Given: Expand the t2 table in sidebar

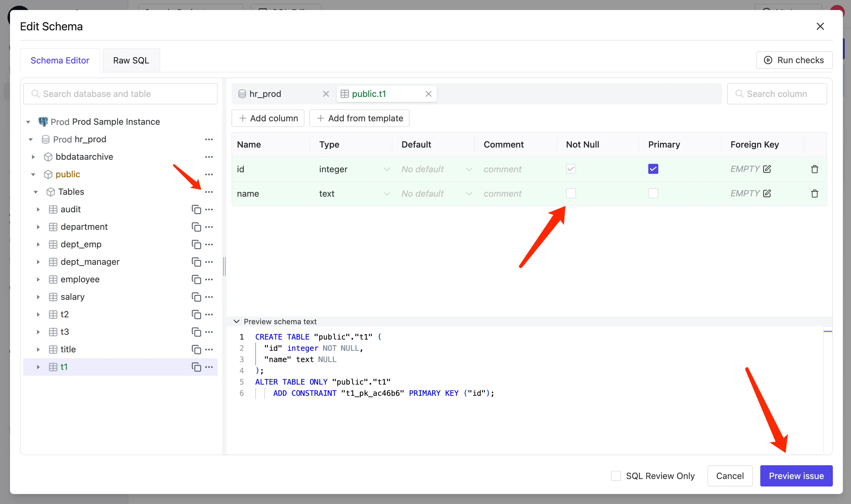Looking at the screenshot, I should (x=39, y=314).
